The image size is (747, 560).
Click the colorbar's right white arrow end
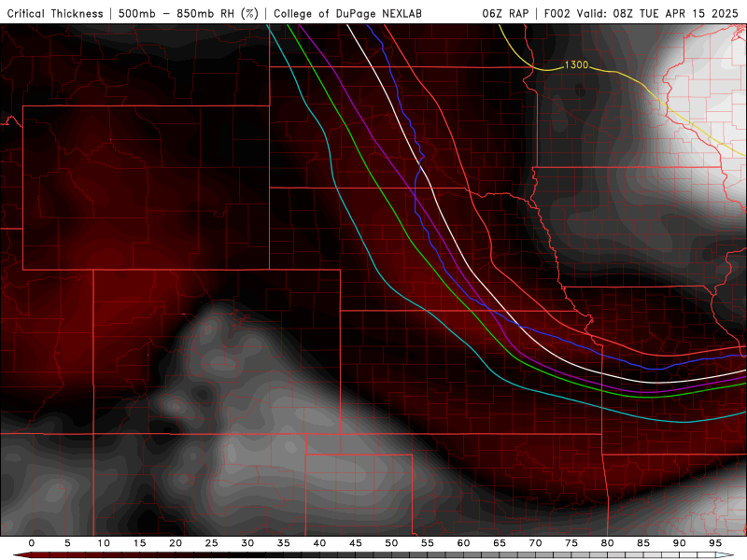[725, 555]
